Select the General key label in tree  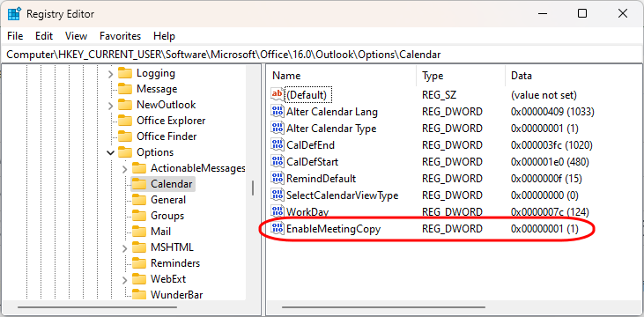point(168,200)
